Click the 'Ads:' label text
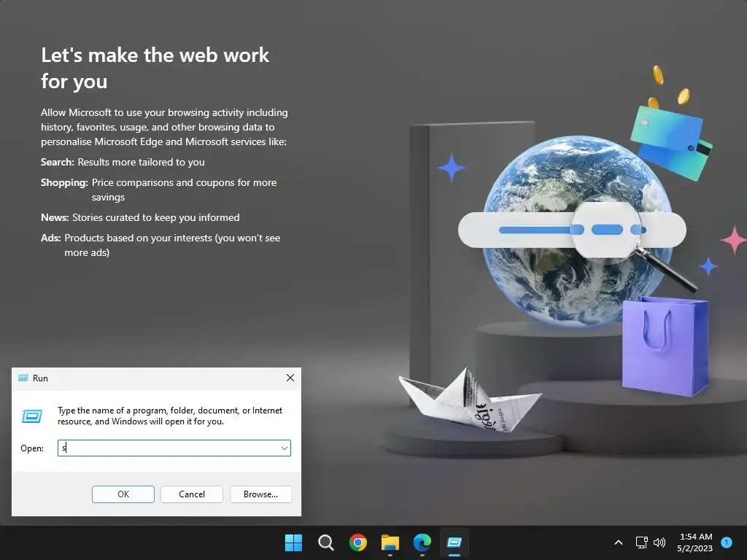Image resolution: width=747 pixels, height=560 pixels. pos(50,238)
